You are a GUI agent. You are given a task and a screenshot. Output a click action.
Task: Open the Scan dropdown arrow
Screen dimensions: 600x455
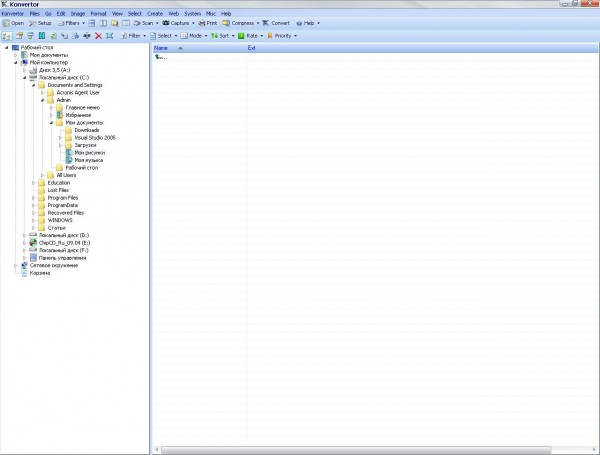pyautogui.click(x=157, y=23)
